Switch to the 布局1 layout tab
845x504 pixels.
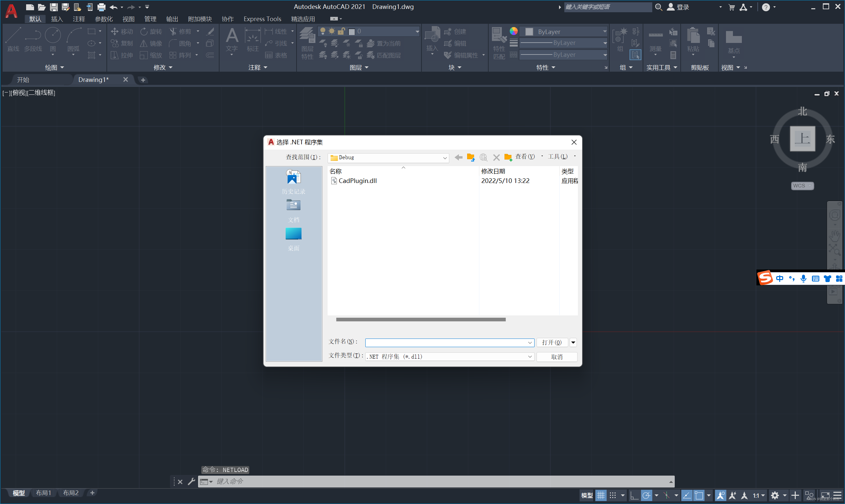44,492
